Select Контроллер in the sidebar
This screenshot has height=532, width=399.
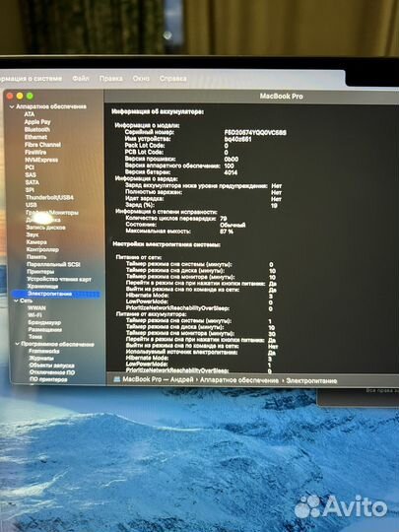tap(42, 249)
